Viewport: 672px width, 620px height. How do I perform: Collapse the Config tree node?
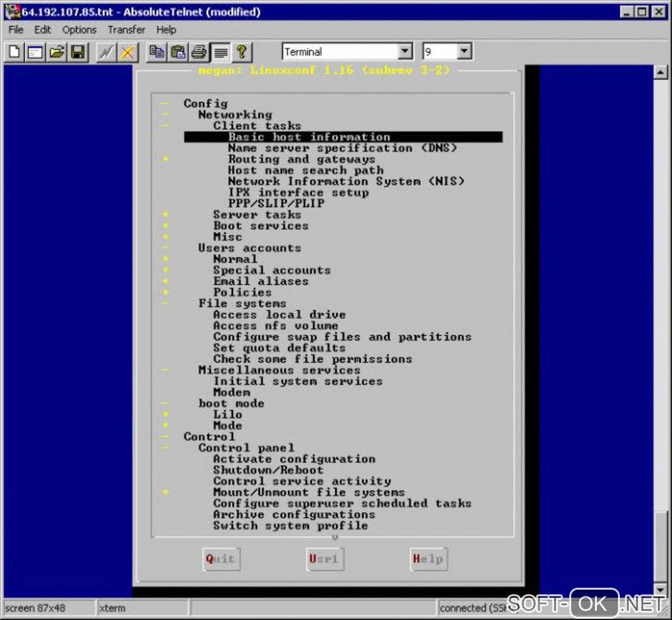click(165, 103)
